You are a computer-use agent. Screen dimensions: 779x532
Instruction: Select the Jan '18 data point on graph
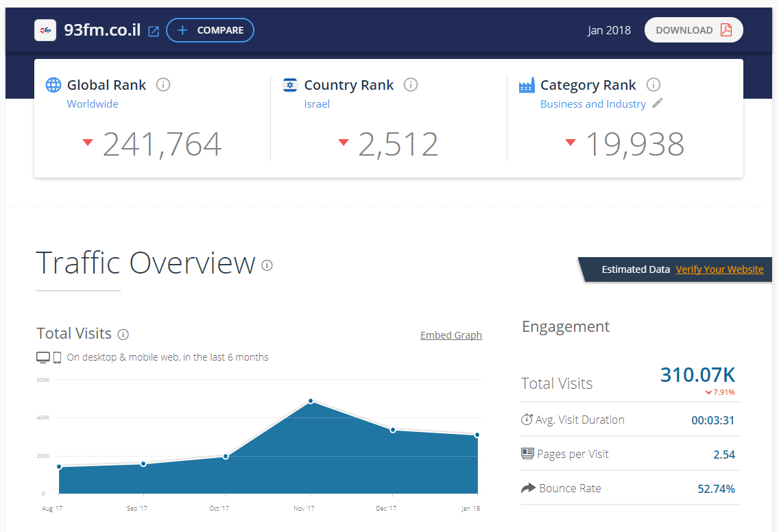click(x=477, y=435)
